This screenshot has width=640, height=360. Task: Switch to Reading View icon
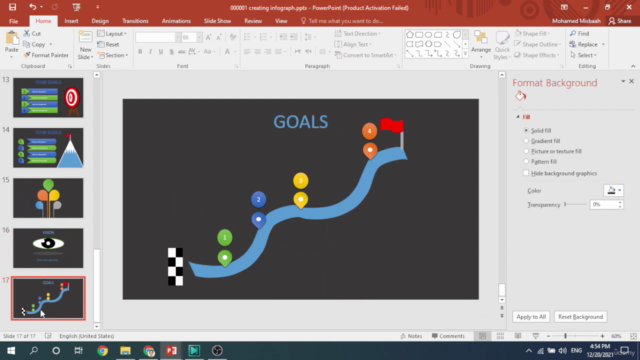click(x=518, y=336)
